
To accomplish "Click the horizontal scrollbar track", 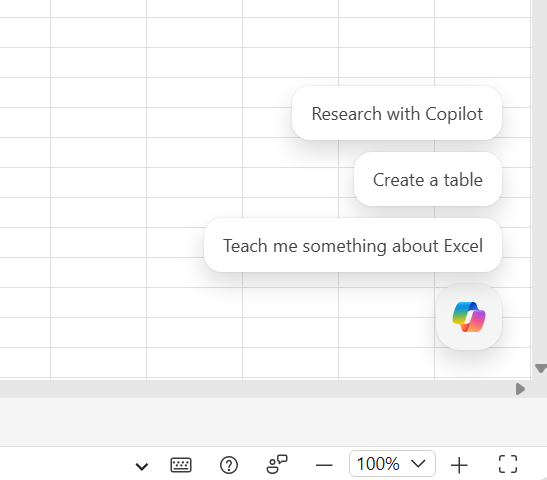I will pyautogui.click(x=256, y=389).
